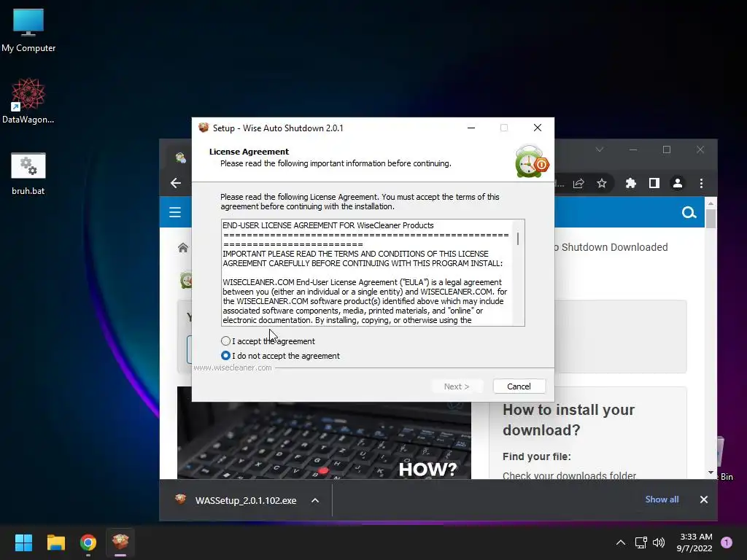Open the My Computer desktop icon
Viewport: 747px width, 560px height.
pos(28,30)
